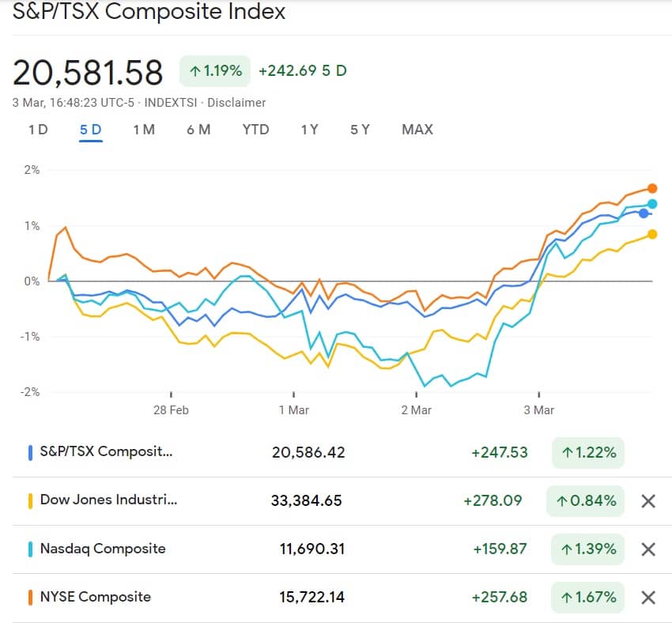The image size is (672, 630).
Task: Select the 1 D time range tab
Action: click(x=38, y=130)
